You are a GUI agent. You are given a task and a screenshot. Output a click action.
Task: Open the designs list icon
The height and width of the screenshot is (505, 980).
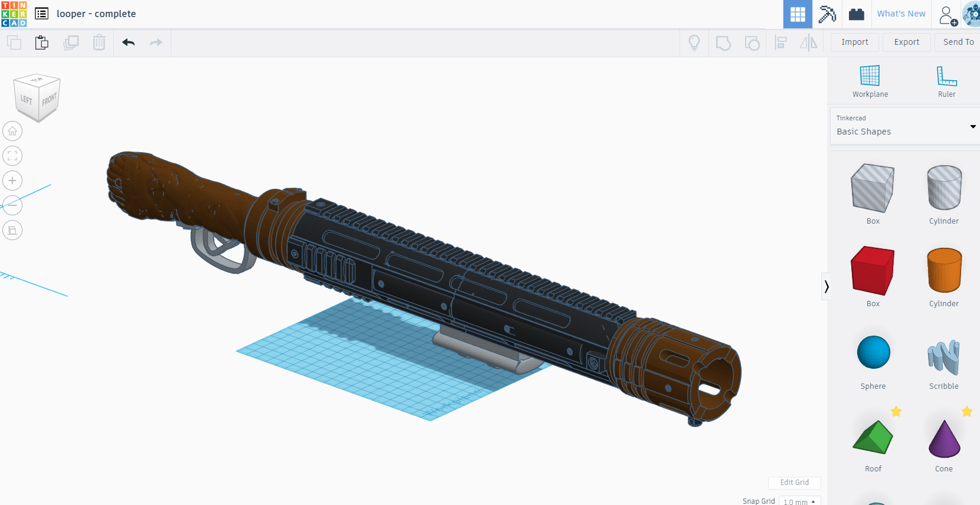tap(41, 14)
